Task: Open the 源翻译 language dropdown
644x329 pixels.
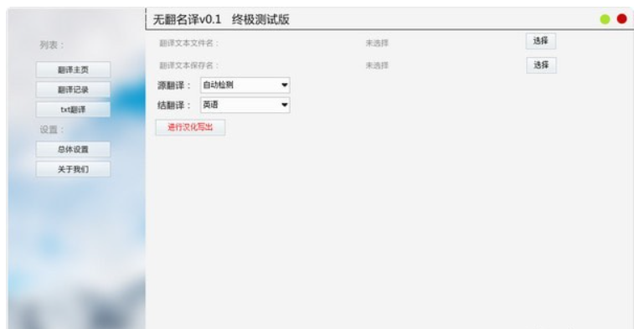Action: tap(245, 85)
